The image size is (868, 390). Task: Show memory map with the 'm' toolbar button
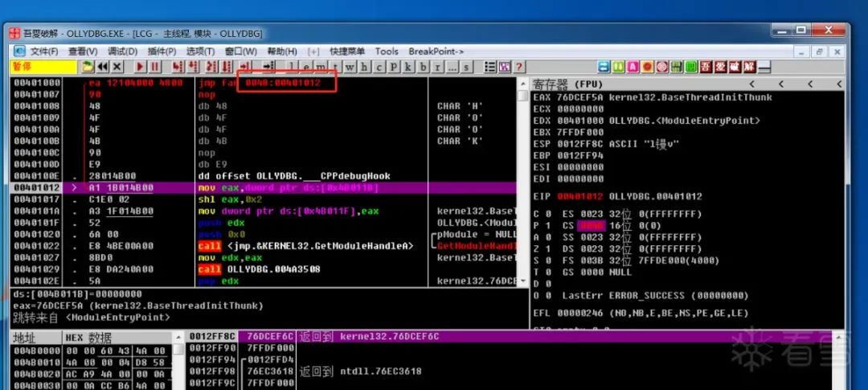tap(321, 67)
